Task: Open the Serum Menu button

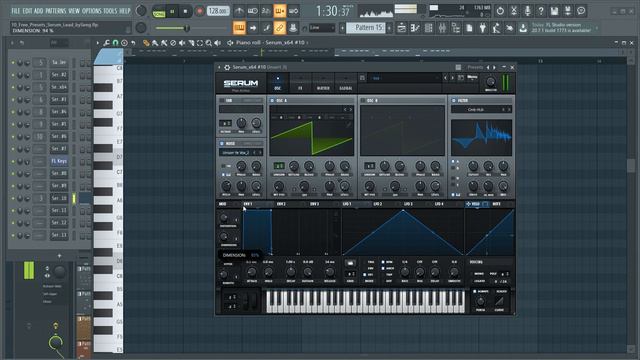Action: 472,78
